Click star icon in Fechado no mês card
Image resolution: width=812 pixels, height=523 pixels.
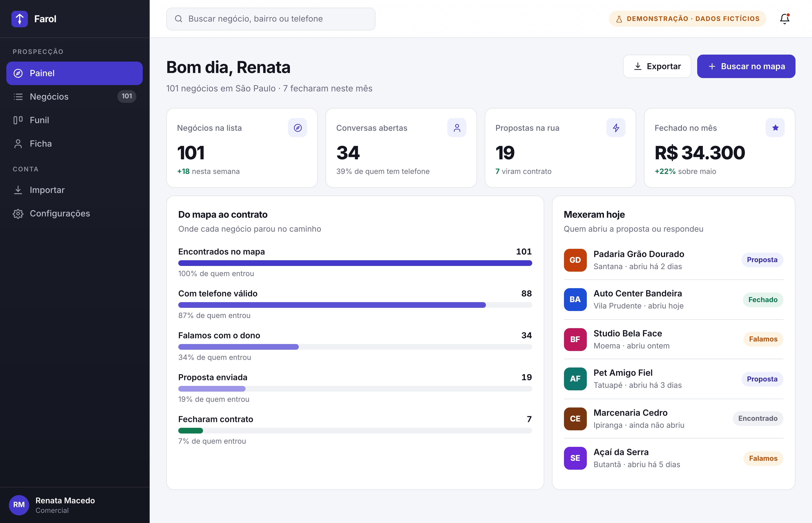[775, 128]
